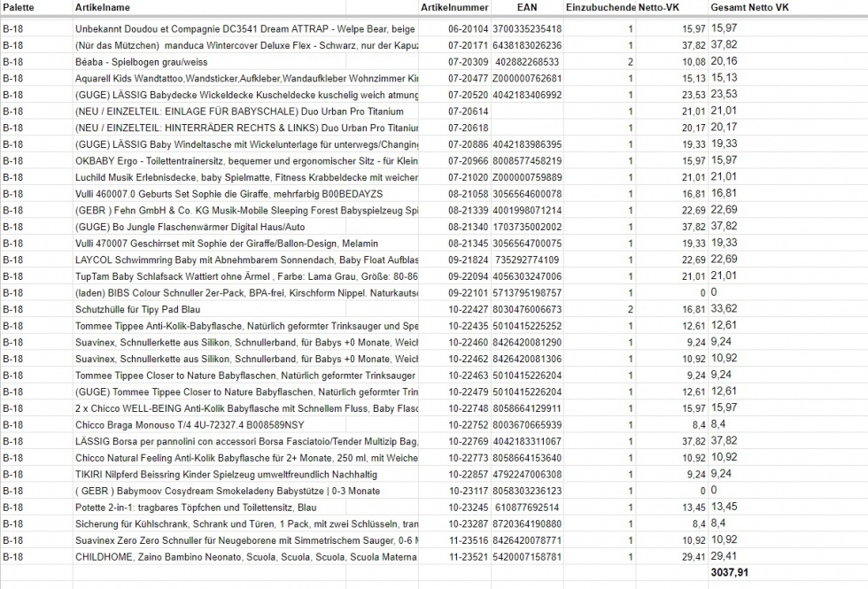Select the "Artikelname" column header

coord(103,8)
